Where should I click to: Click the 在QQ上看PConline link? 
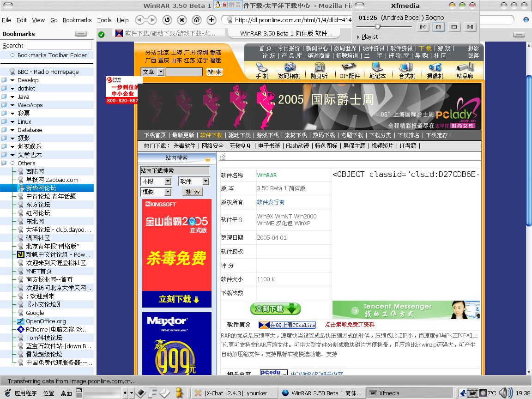(287, 325)
